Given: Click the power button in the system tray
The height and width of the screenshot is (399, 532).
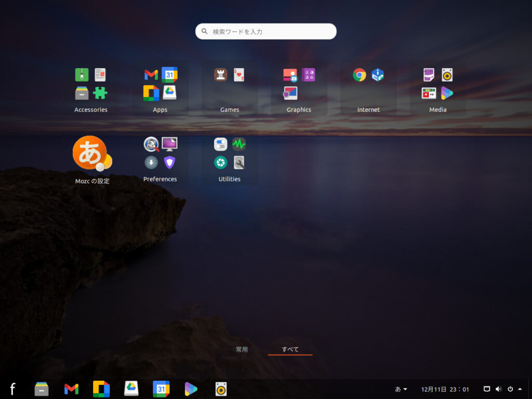Looking at the screenshot, I should (x=510, y=388).
